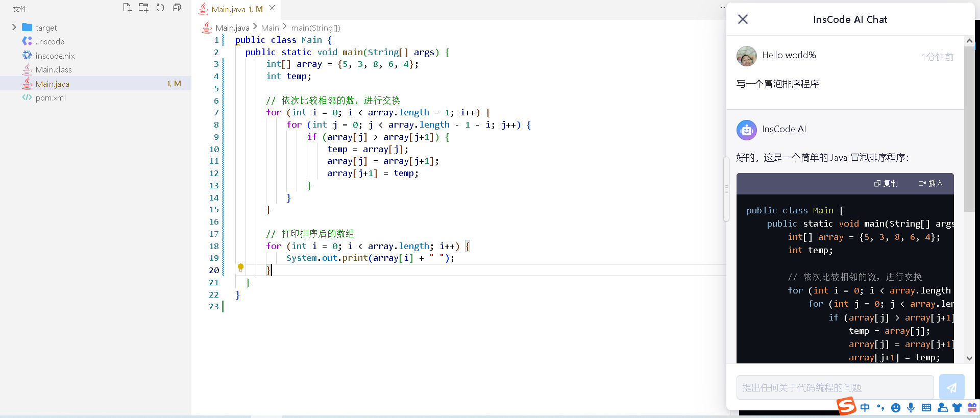Click the lightbulb quick fix icon on line 20

click(240, 267)
